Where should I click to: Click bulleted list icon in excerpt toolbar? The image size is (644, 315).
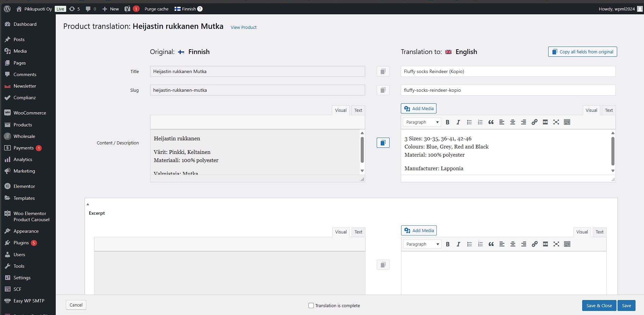(x=469, y=244)
